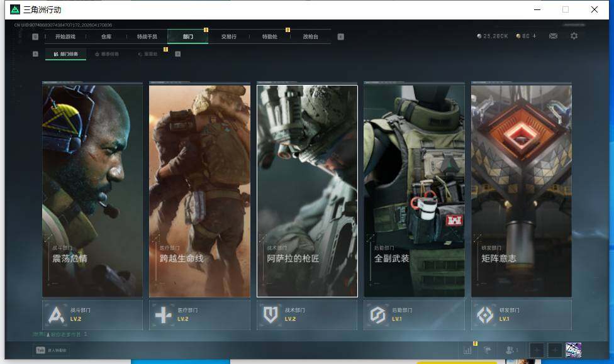614x364 pixels.
Task: Open the 开始游戏 tab
Action: tap(65, 36)
